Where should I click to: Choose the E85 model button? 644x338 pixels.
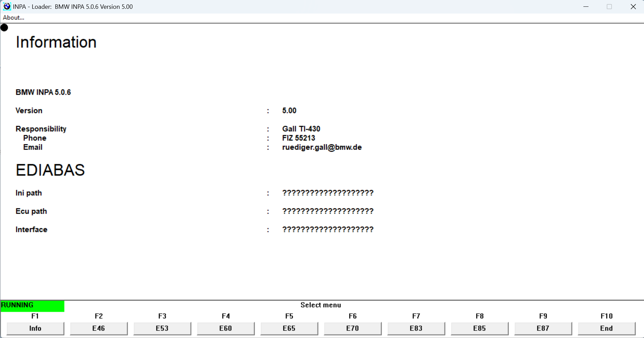click(479, 328)
